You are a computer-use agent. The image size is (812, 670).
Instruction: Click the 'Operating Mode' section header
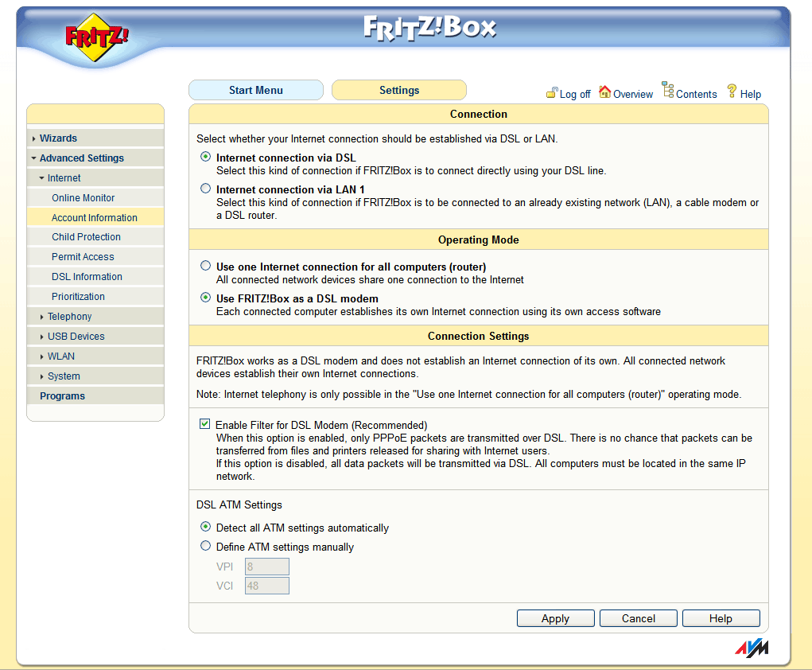click(479, 240)
